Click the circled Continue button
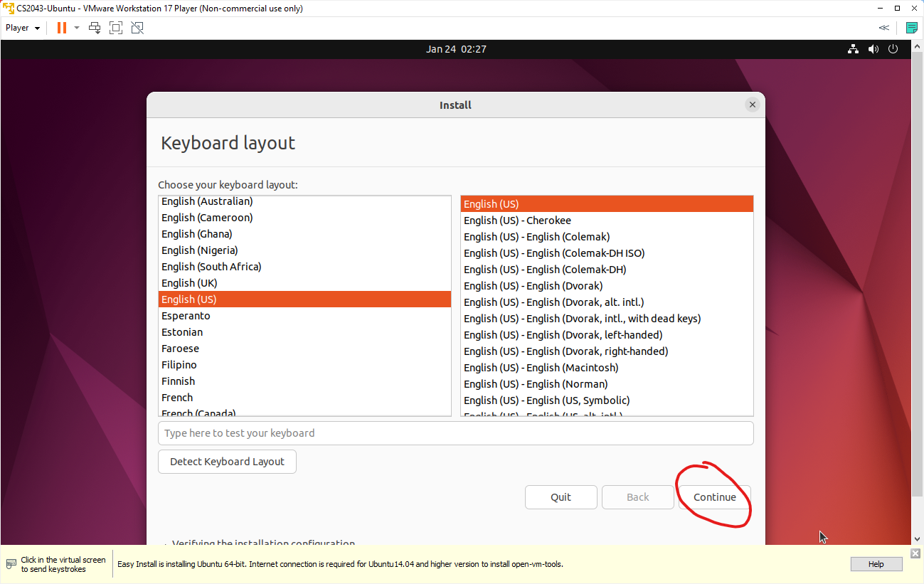The height and width of the screenshot is (584, 924). tap(713, 497)
